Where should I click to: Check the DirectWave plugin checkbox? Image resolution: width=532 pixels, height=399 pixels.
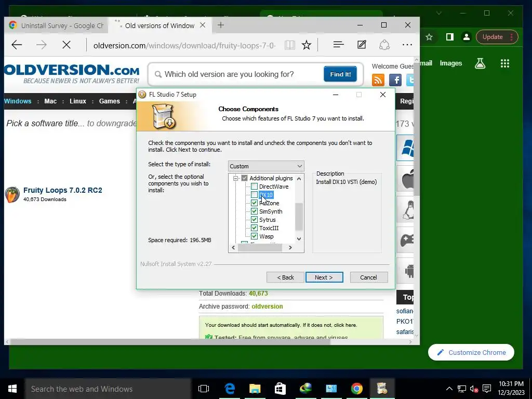click(254, 187)
